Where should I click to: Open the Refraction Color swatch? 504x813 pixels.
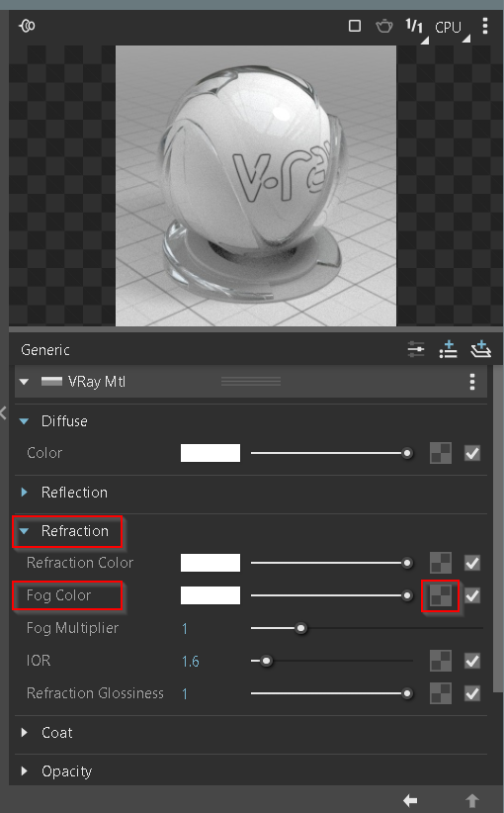tap(210, 563)
